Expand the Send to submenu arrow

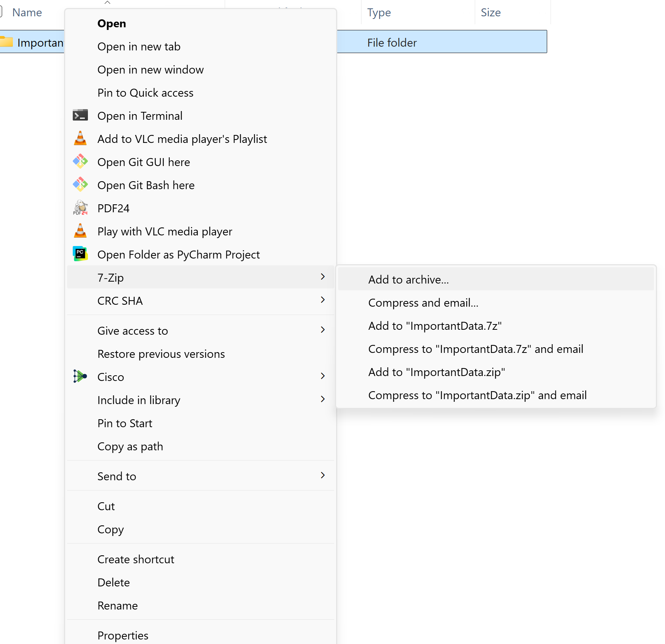[x=322, y=476]
